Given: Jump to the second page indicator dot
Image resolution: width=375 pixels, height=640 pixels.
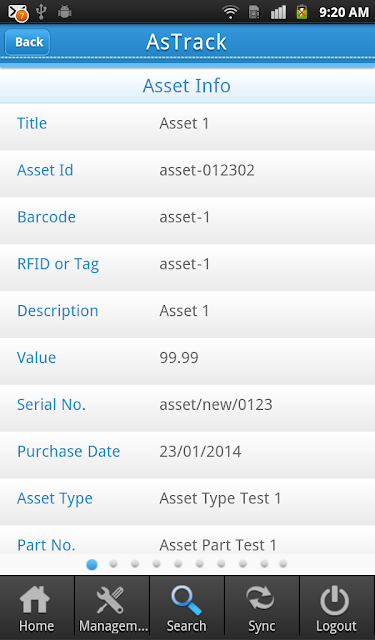Looking at the screenshot, I should 113,564.
